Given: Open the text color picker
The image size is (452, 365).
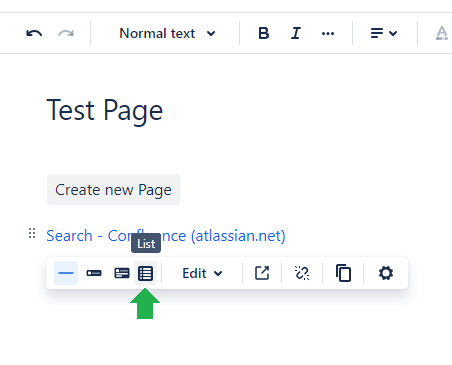Looking at the screenshot, I should click(442, 33).
